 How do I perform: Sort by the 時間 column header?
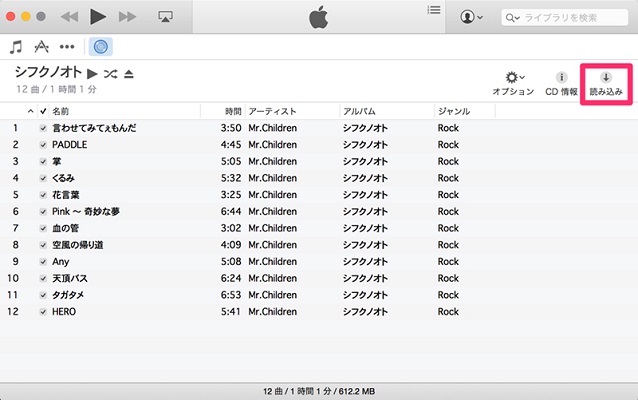(233, 111)
